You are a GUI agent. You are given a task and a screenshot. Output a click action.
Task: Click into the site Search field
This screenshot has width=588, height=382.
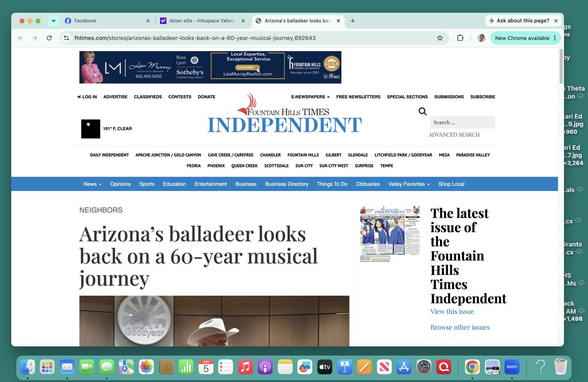pyautogui.click(x=463, y=122)
